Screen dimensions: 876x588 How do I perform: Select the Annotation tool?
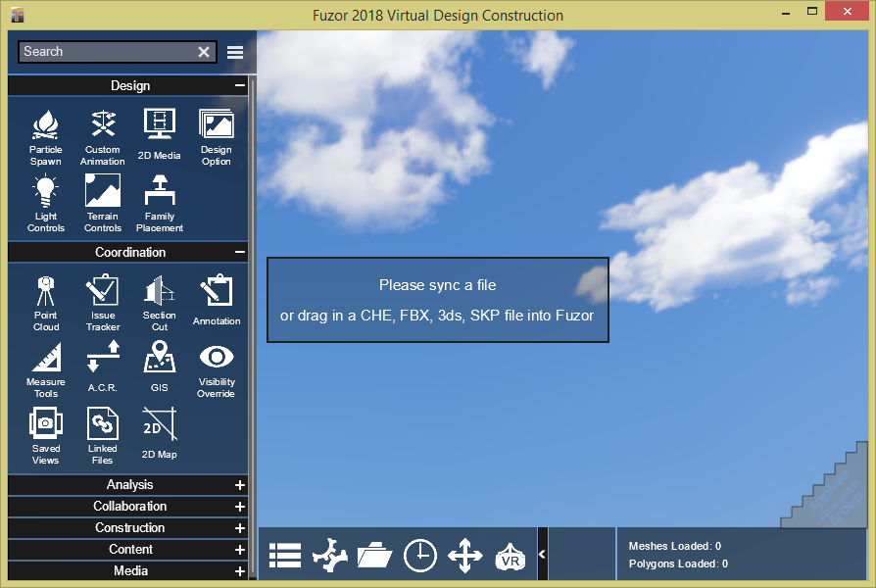(x=217, y=300)
